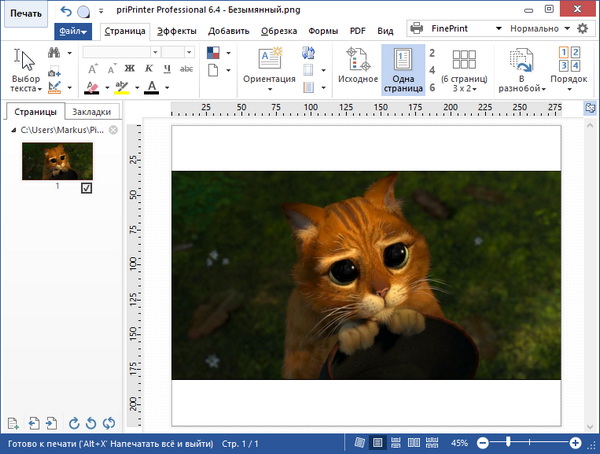Click the swap pages icon beside Orientation
This screenshot has width=600, height=454.
(308, 53)
